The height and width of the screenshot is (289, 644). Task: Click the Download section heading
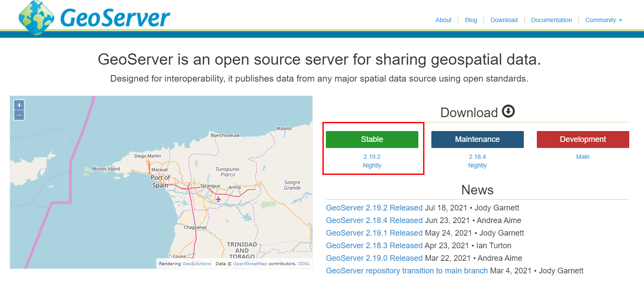coord(469,112)
